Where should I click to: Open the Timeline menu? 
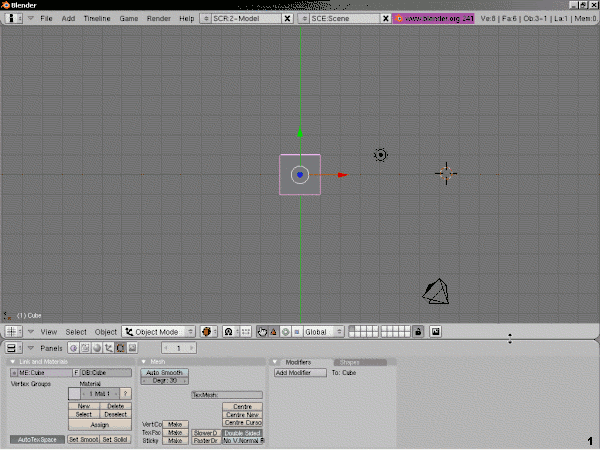[97, 19]
